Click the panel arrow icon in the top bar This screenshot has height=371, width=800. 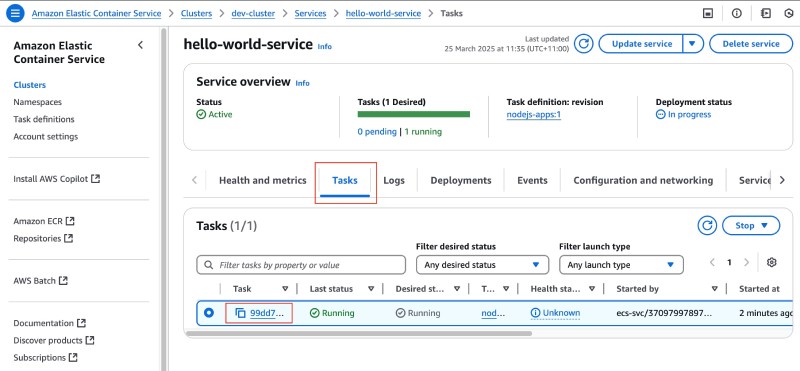tap(765, 13)
